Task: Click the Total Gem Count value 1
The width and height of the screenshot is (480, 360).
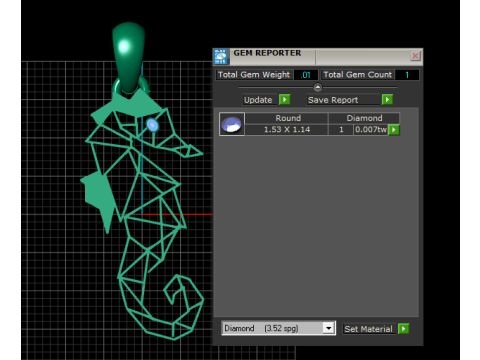Action: point(407,75)
